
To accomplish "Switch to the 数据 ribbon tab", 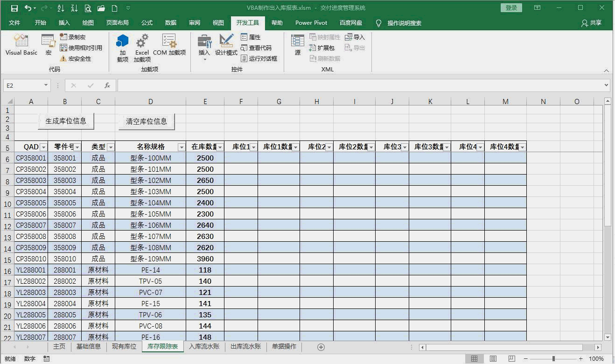I will [x=171, y=23].
